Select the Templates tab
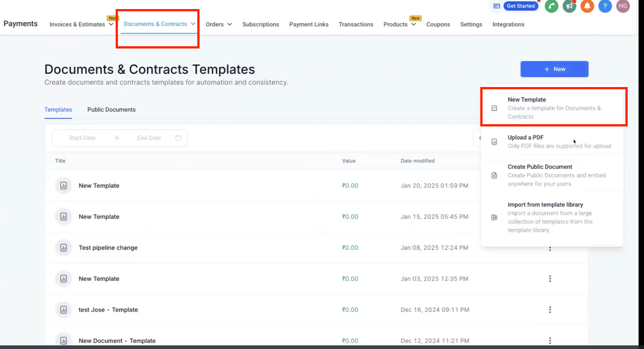Viewport: 644px width, 349px height. (x=58, y=110)
